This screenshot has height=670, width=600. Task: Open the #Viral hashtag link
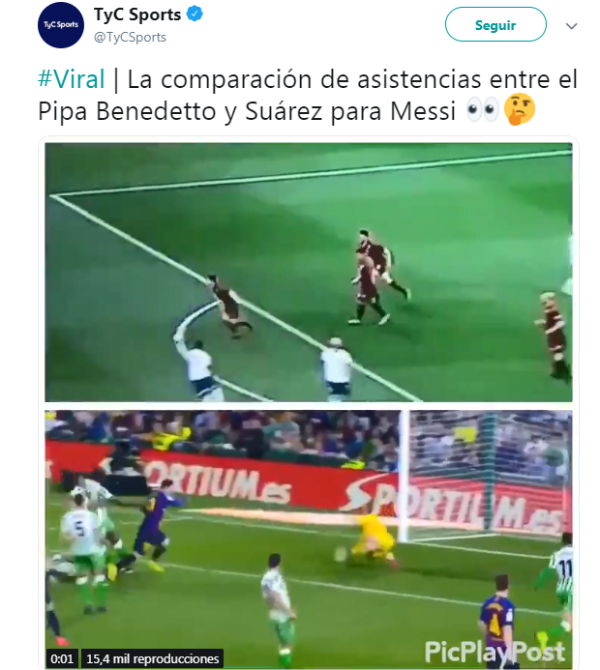click(71, 79)
